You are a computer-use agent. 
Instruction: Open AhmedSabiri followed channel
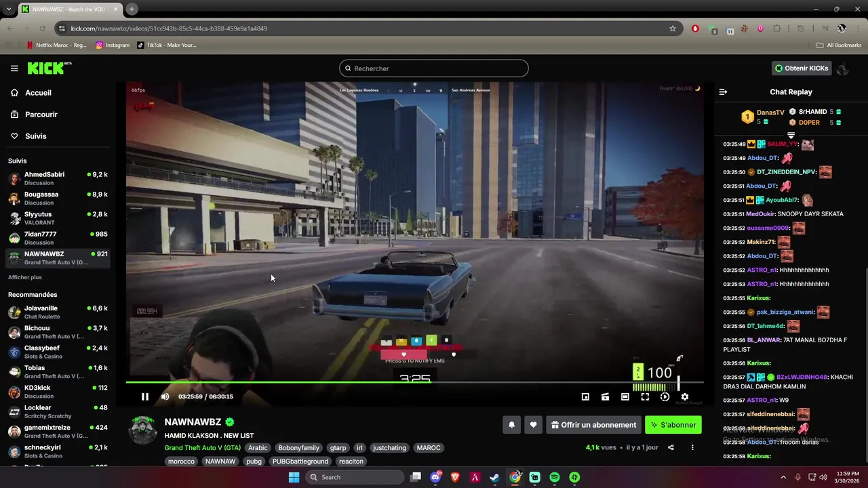(58, 179)
